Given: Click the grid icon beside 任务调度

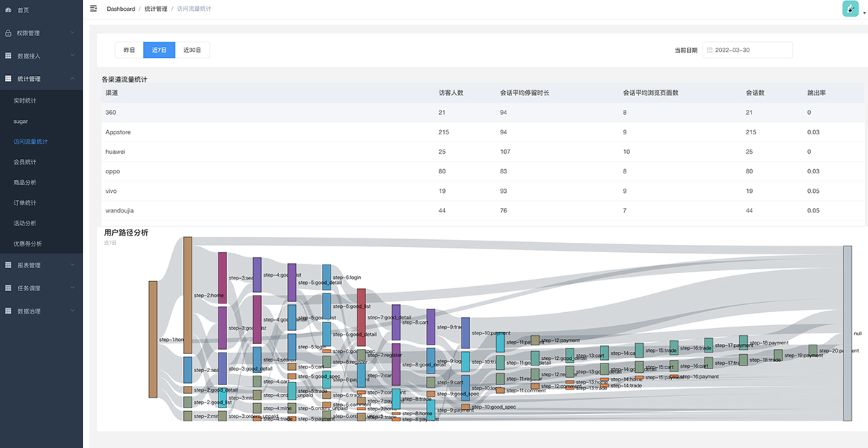Looking at the screenshot, I should [x=8, y=288].
